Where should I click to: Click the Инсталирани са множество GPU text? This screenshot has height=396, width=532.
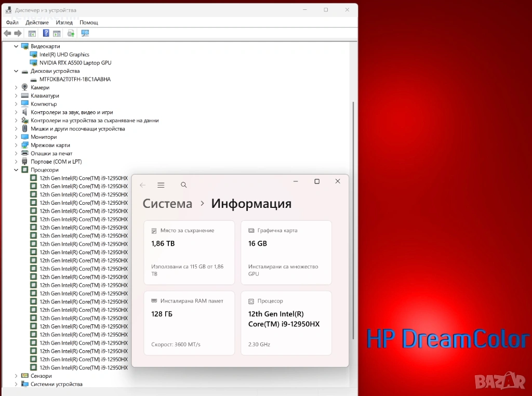pos(283,270)
